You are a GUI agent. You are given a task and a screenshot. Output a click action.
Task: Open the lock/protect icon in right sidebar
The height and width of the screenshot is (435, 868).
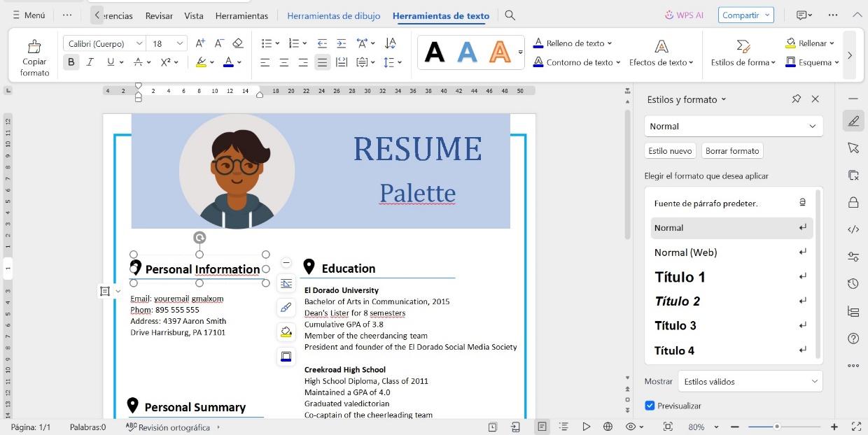coord(853,203)
